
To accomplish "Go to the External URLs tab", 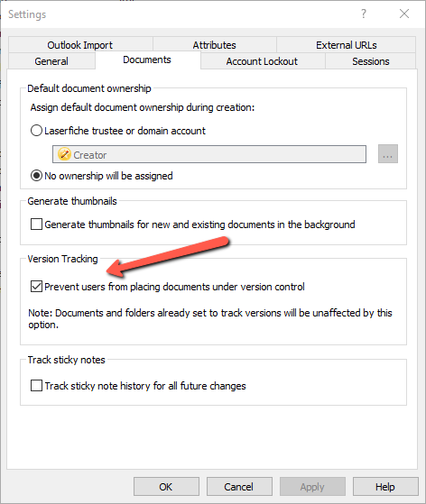I will 347,45.
